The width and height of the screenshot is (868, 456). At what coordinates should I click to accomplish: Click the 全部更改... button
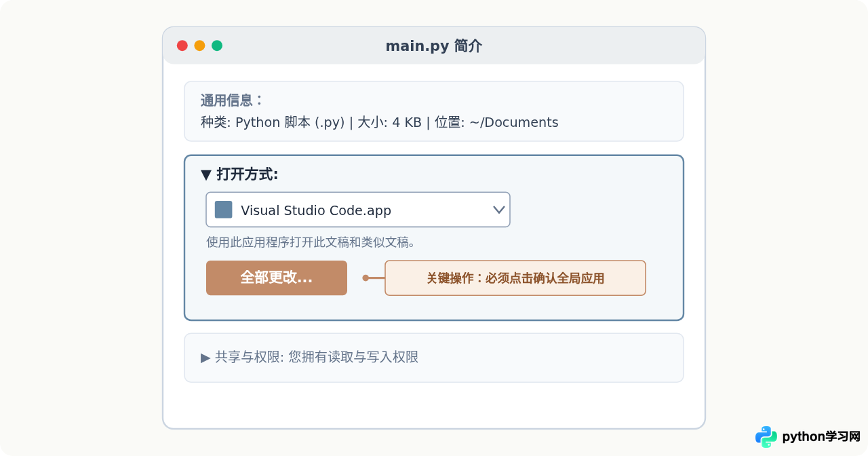(277, 278)
